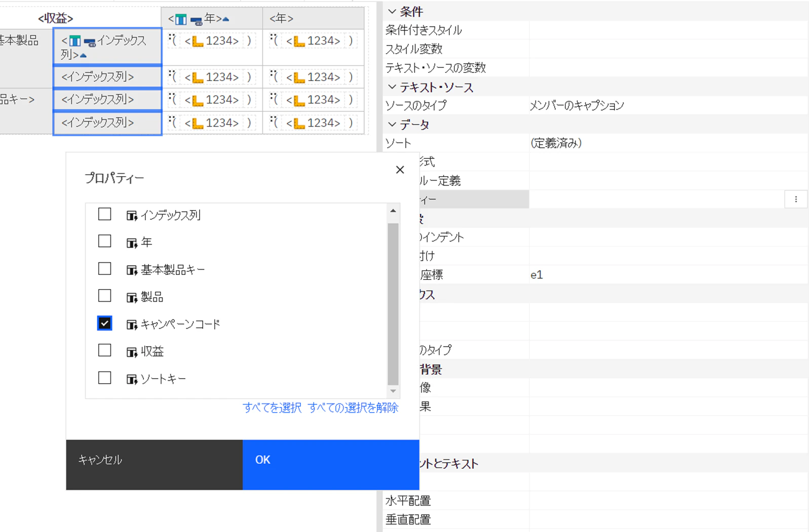809x532 pixels.
Task: Close the プロパティー dialog with X
Action: tap(400, 170)
